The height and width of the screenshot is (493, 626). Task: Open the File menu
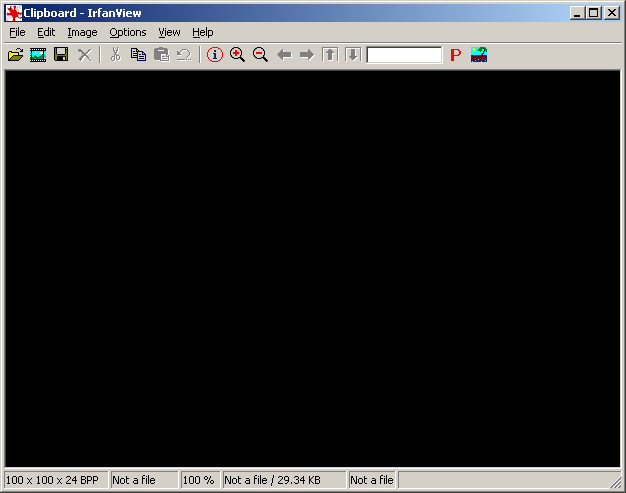(x=17, y=32)
